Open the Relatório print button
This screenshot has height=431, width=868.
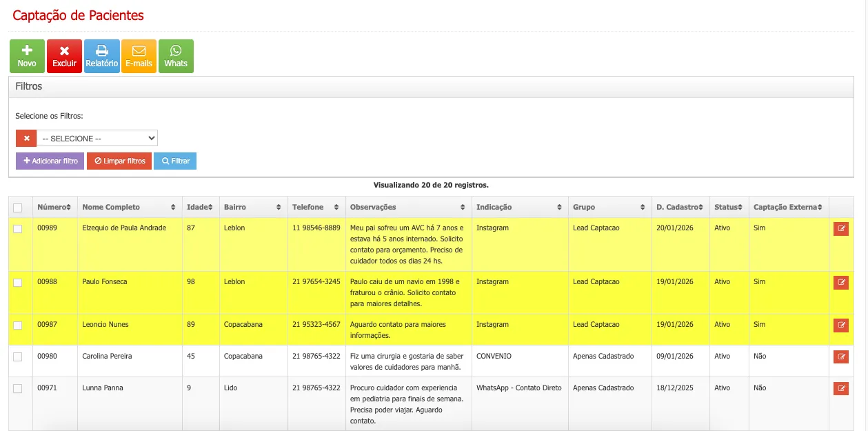click(101, 56)
